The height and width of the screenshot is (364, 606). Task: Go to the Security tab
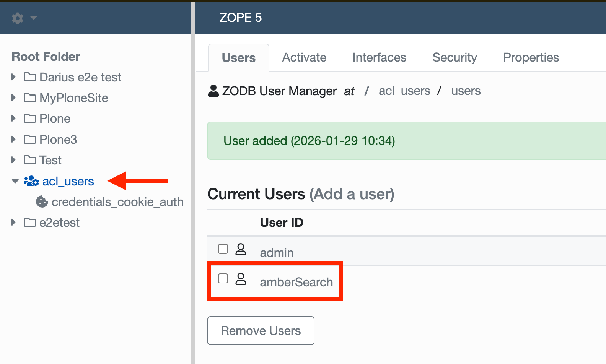pos(455,57)
